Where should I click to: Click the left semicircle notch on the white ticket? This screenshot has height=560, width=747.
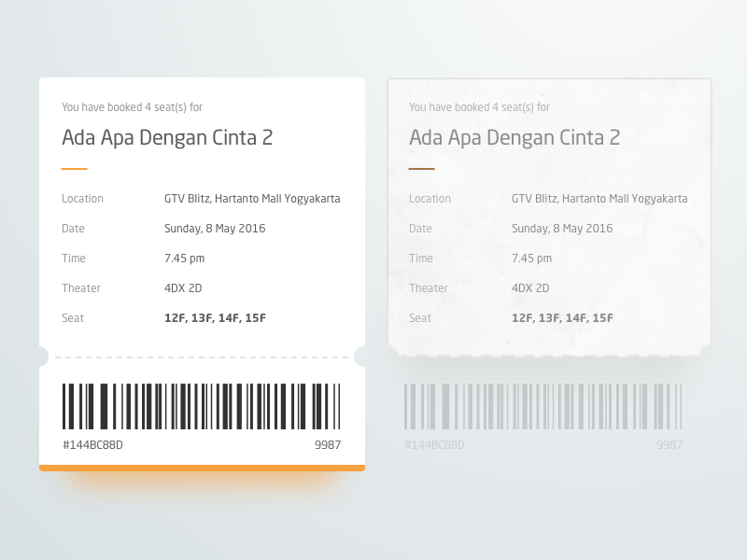click(41, 357)
